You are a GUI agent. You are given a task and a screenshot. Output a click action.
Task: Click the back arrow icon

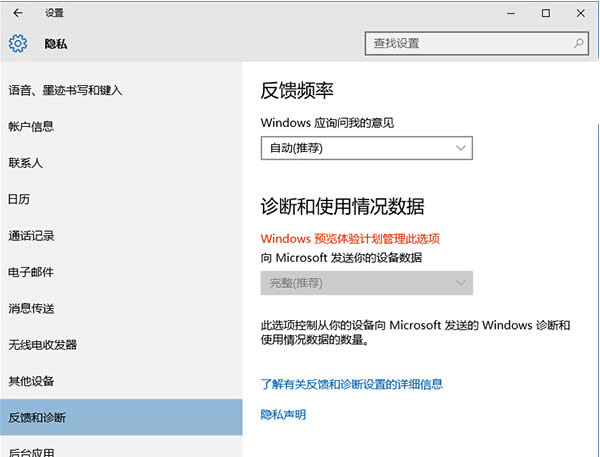[18, 13]
